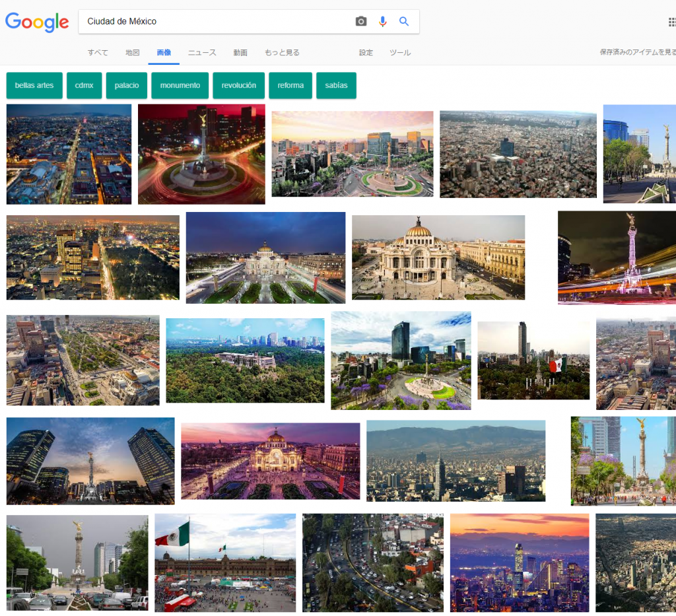676x616 pixels.
Task: Filter by bellas artes chip
Action: pos(34,85)
